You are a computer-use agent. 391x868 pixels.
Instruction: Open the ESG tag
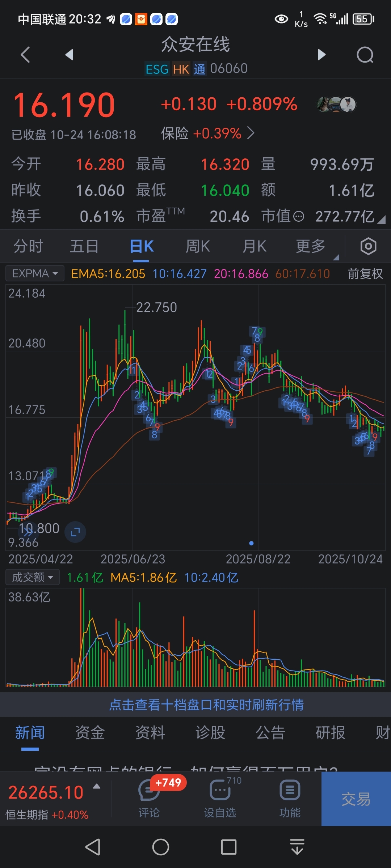coord(157,69)
